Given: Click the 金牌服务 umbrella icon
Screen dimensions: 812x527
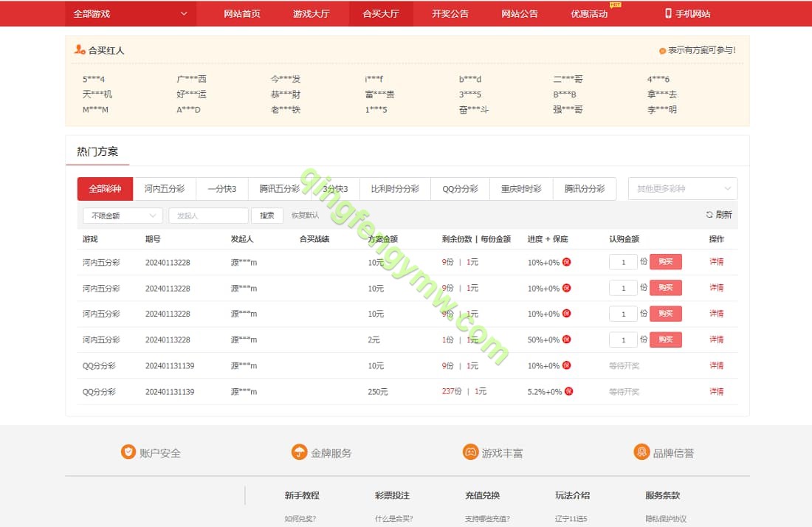Looking at the screenshot, I should [299, 452].
